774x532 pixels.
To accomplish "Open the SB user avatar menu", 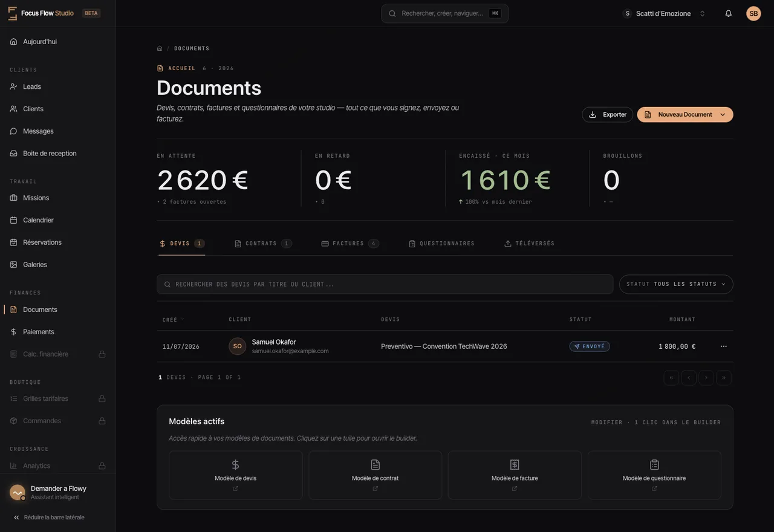I will pos(753,13).
